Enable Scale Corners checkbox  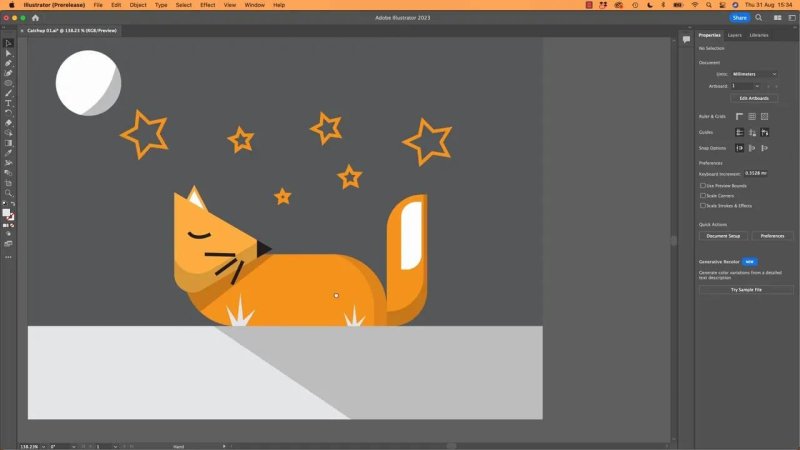point(703,195)
